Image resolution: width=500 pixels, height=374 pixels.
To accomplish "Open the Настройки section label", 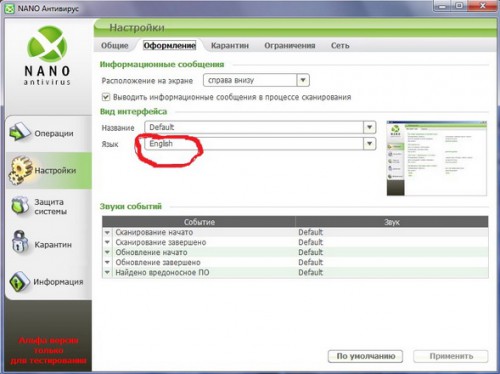I will (55, 170).
